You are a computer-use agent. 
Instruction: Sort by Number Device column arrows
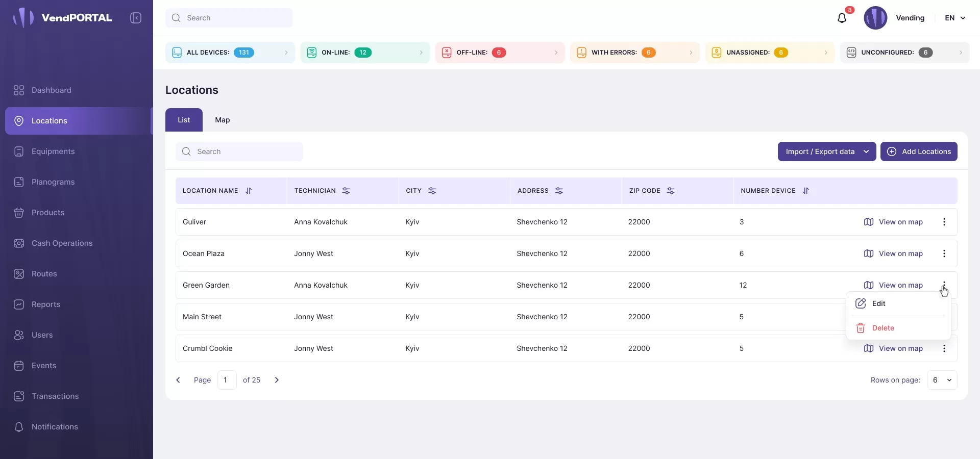coord(805,191)
